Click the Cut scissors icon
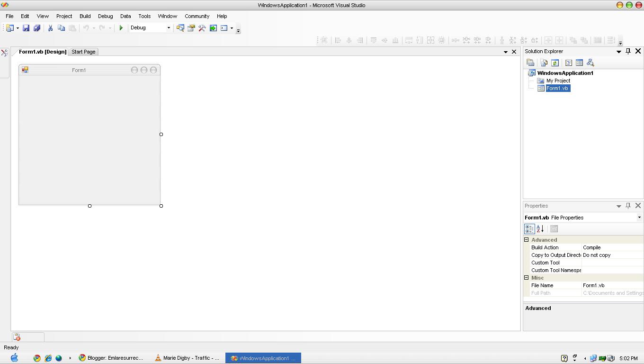 [50, 28]
